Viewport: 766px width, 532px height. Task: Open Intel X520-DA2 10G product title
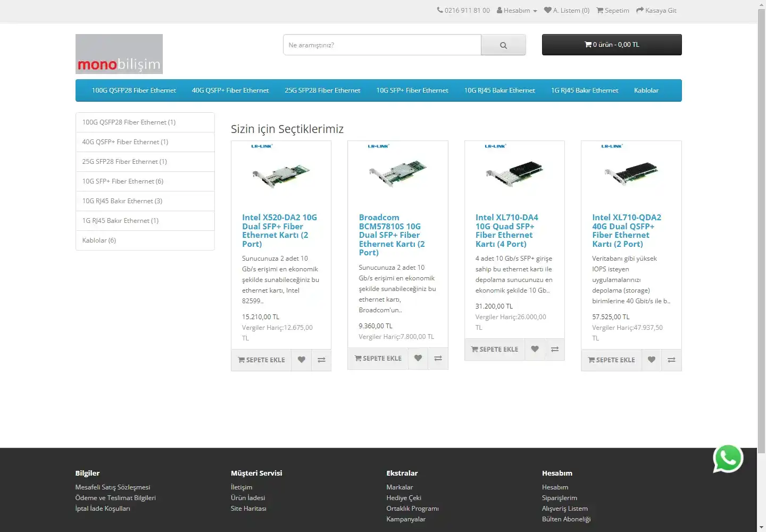click(279, 231)
